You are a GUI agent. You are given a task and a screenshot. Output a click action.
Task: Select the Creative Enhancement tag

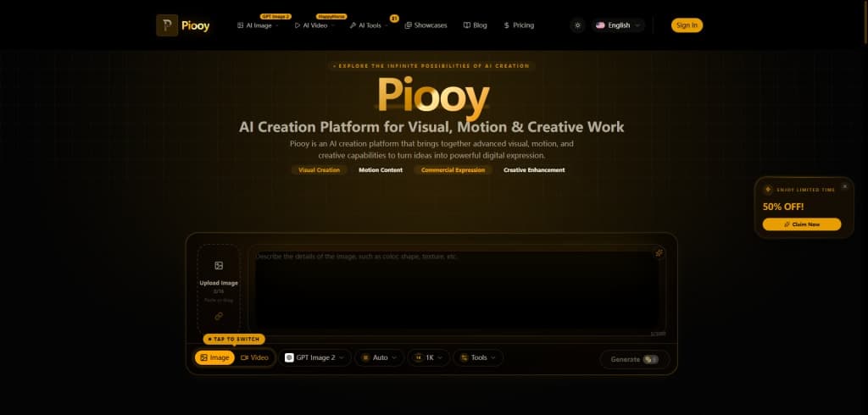[x=534, y=170]
